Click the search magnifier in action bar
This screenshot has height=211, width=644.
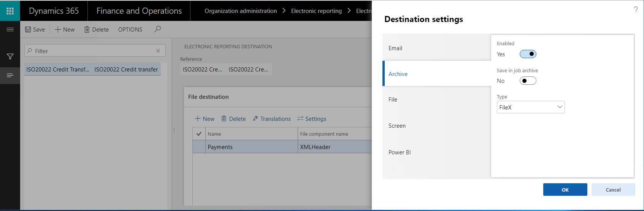[x=157, y=29]
